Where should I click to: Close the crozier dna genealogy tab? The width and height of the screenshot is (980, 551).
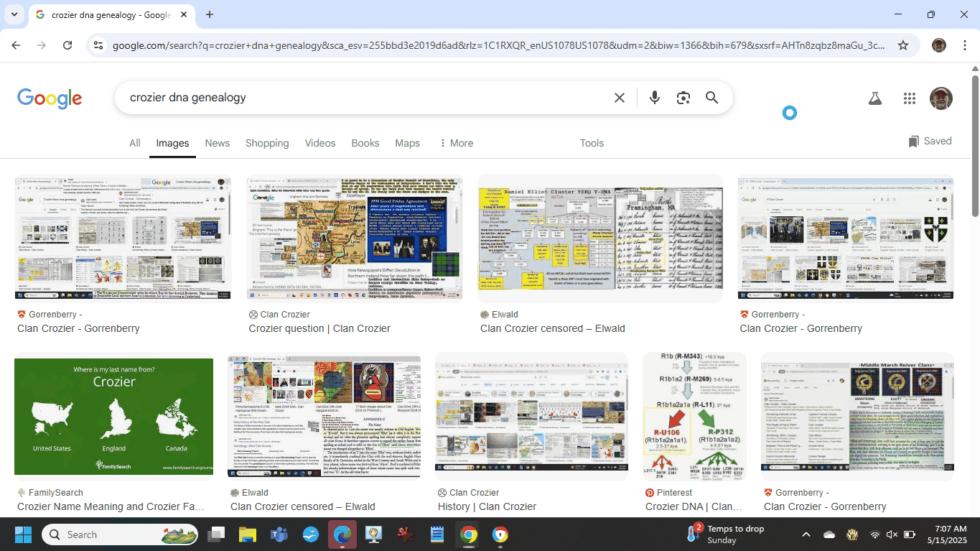185,14
